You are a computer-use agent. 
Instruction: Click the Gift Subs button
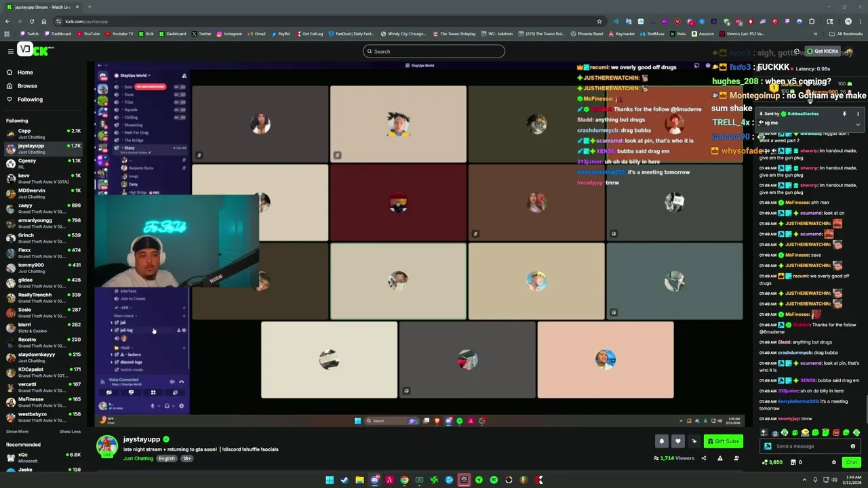(x=723, y=441)
